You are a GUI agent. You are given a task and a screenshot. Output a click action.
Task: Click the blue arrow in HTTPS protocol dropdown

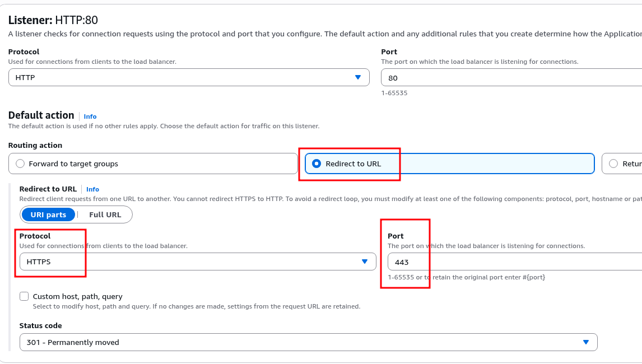pos(365,262)
